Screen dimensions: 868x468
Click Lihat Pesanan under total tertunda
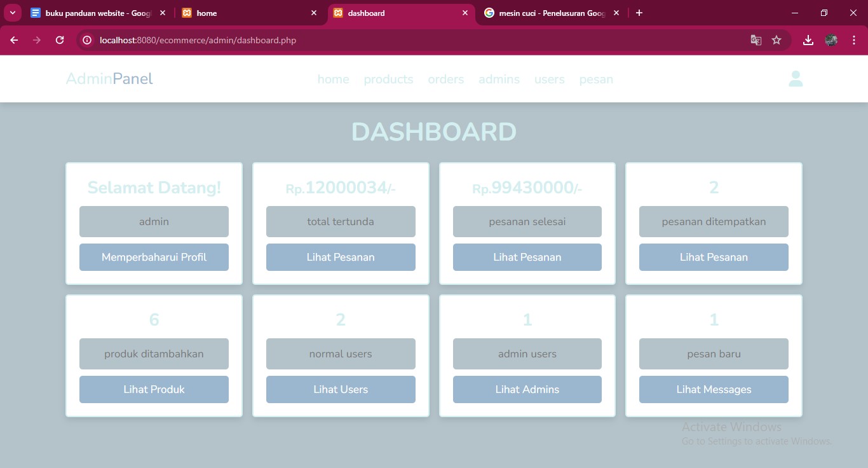coord(341,257)
